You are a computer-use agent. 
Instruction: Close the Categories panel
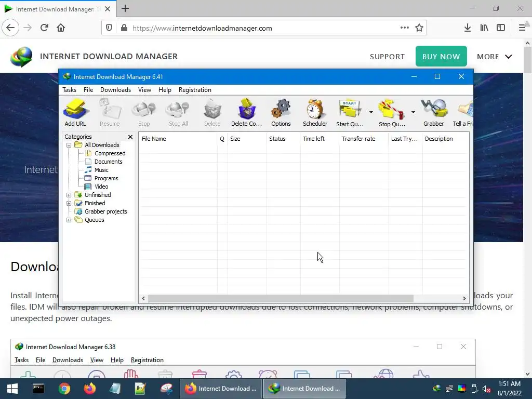130,137
